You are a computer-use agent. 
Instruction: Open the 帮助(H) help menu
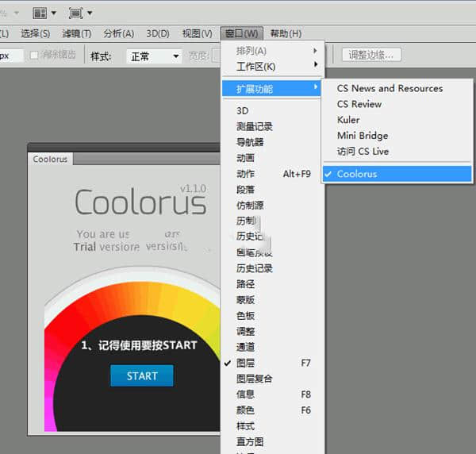[286, 33]
